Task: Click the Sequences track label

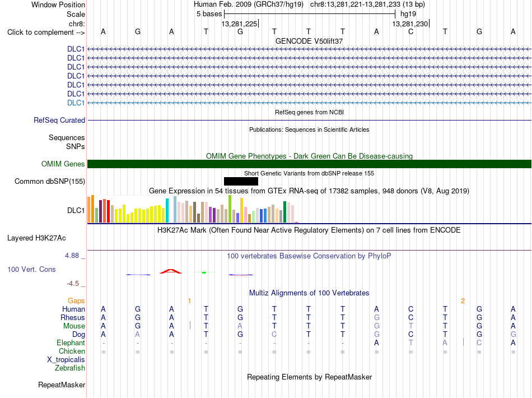Action: [x=67, y=137]
